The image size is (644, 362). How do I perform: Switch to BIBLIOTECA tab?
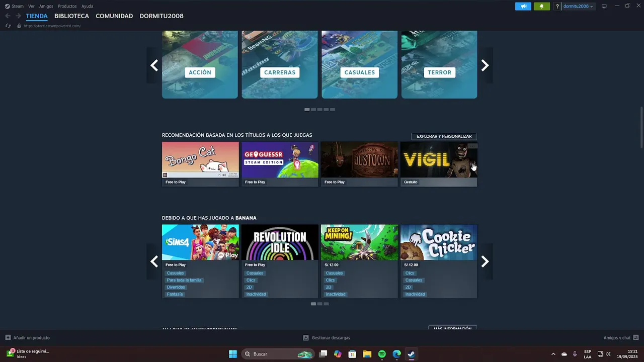[x=71, y=16]
